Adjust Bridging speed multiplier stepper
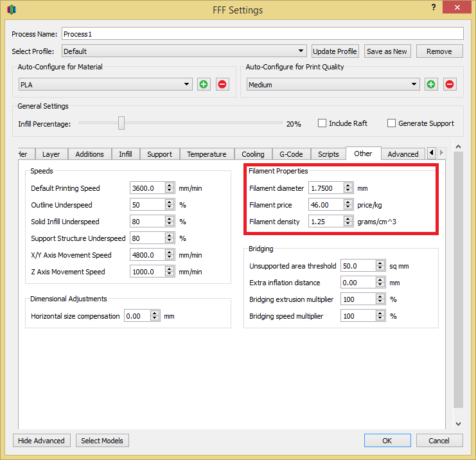Viewport: 476px width, 460px height. [x=380, y=316]
